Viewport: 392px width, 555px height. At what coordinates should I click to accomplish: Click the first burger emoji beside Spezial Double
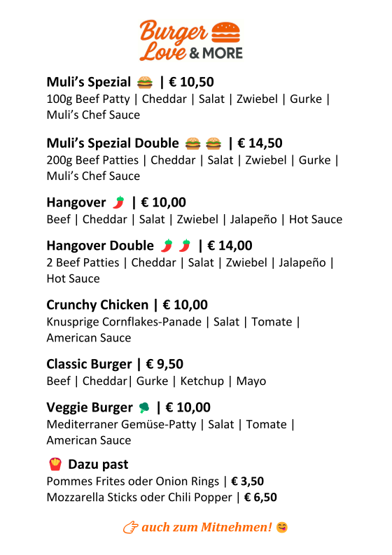(192, 143)
